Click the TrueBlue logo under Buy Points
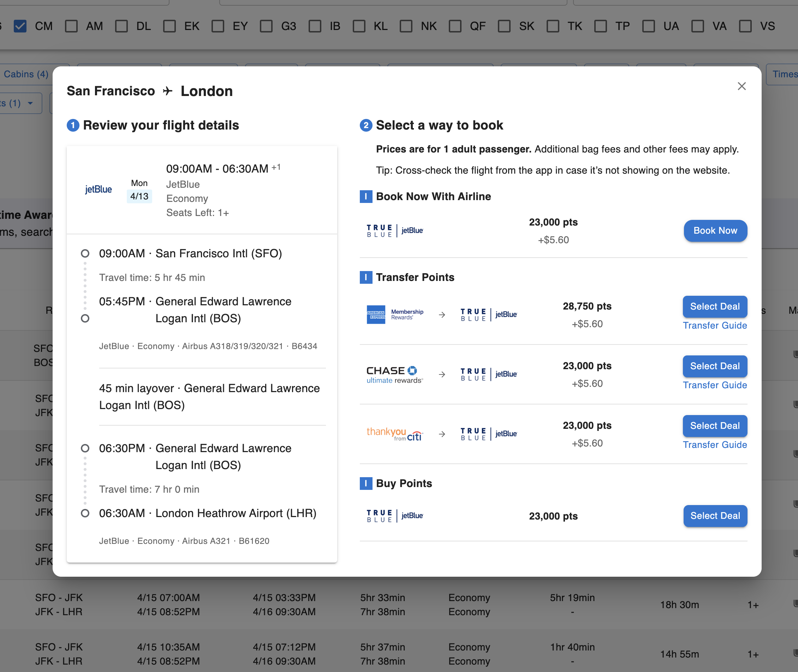 395,516
